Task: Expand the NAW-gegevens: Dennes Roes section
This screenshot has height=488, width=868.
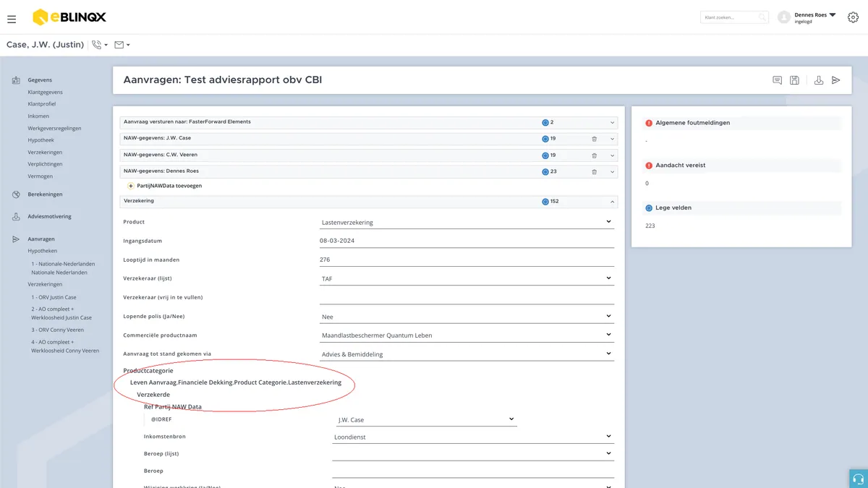Action: point(612,172)
